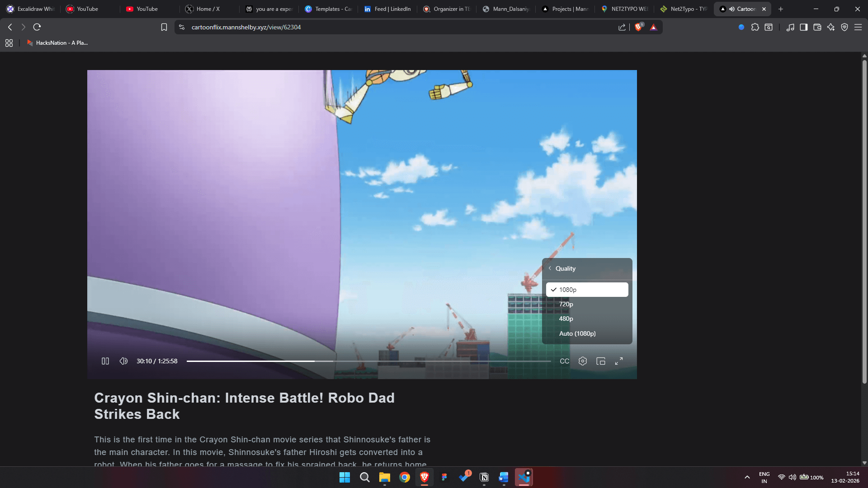This screenshot has width=868, height=488.
Task: Enable picture-in-picture mode
Action: pyautogui.click(x=601, y=361)
